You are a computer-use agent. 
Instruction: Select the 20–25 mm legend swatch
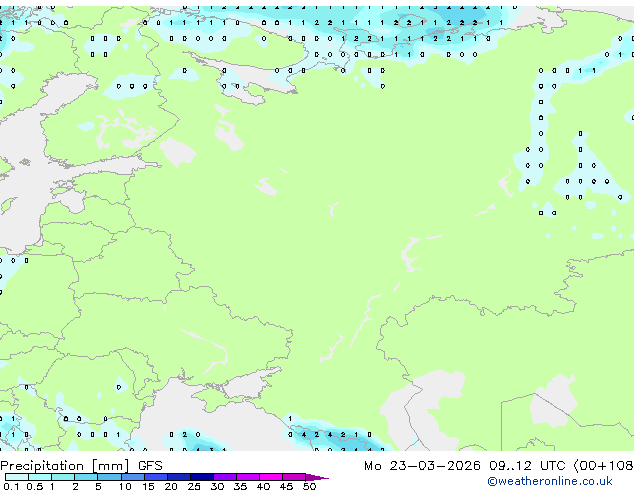click(x=179, y=477)
